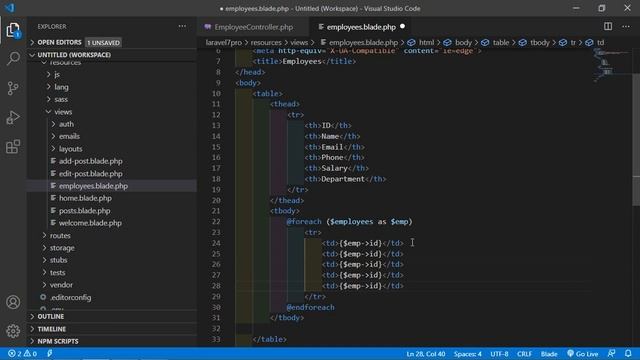Click resources in breadcrumb

266,42
